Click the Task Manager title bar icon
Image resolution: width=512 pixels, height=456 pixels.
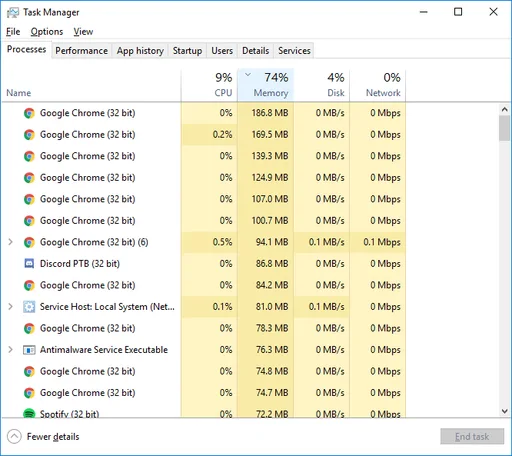[x=13, y=13]
